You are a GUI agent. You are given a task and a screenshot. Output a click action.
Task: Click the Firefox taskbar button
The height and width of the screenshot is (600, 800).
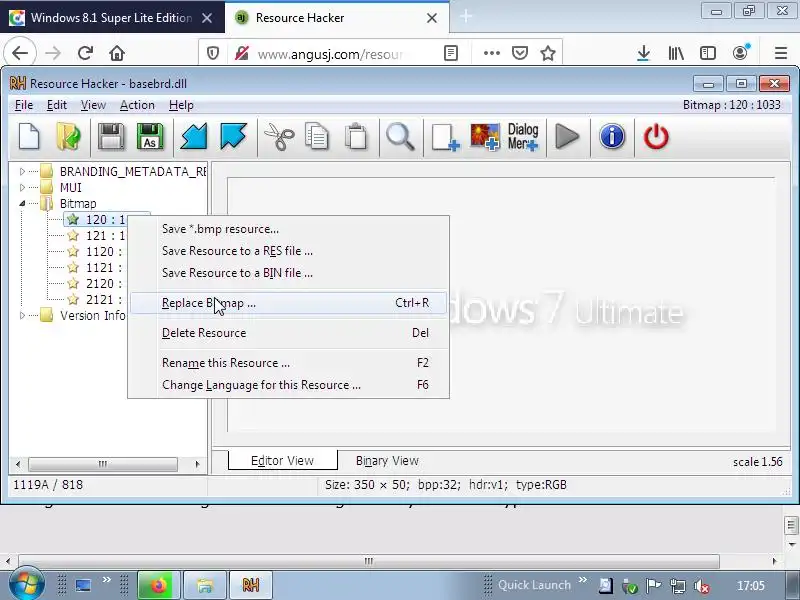159,585
